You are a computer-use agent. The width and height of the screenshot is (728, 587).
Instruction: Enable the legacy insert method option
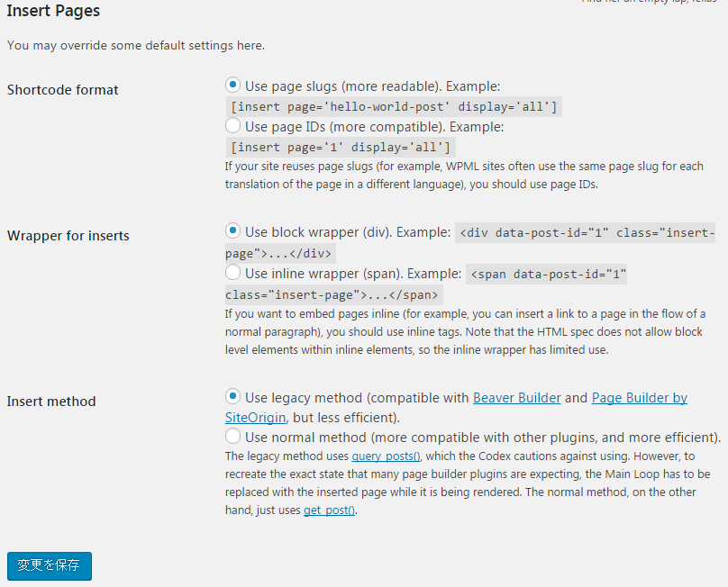pyautogui.click(x=233, y=396)
